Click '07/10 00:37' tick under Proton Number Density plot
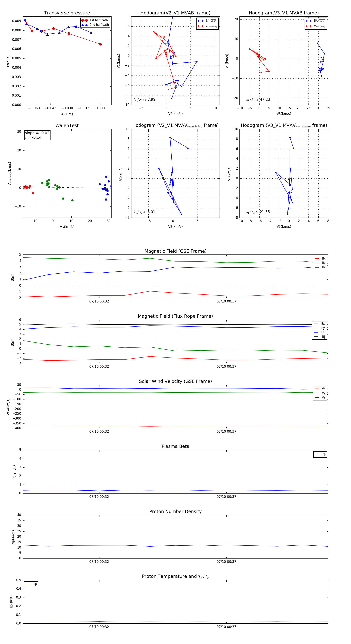This screenshot has height=644, width=351. coord(226,562)
